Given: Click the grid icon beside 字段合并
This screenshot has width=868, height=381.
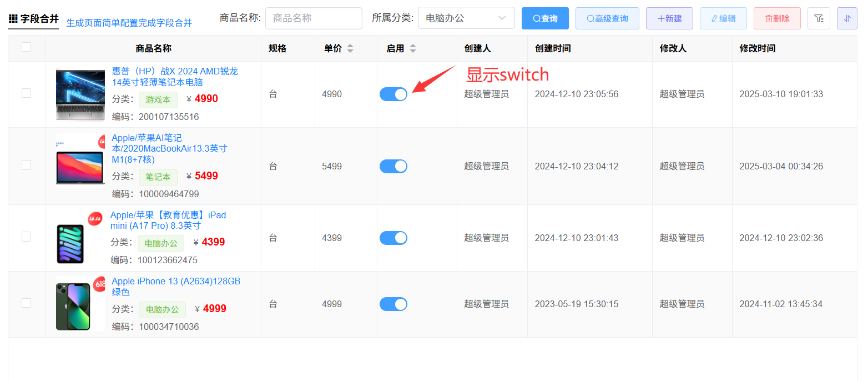Looking at the screenshot, I should pos(13,18).
